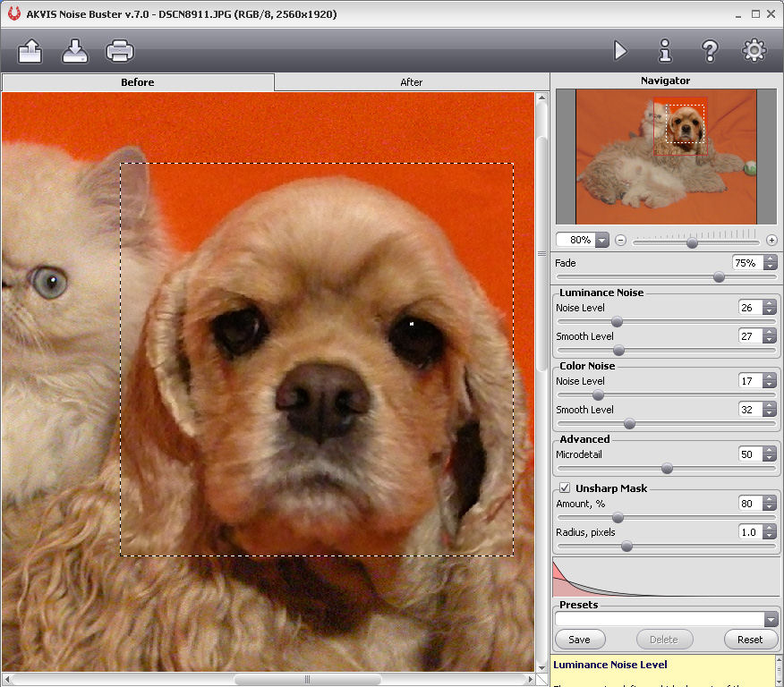Click the Reset button
Screen dimensions: 784x687
click(750, 640)
